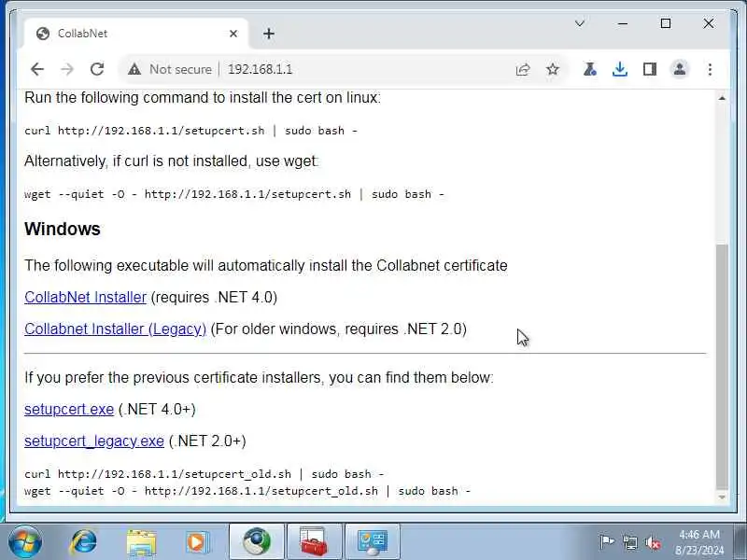Click the forward navigation arrow
The image size is (747, 560).
click(67, 69)
